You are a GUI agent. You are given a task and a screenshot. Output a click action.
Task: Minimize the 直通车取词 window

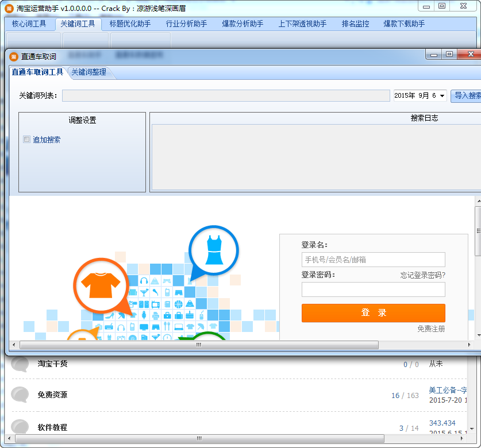pyautogui.click(x=434, y=55)
